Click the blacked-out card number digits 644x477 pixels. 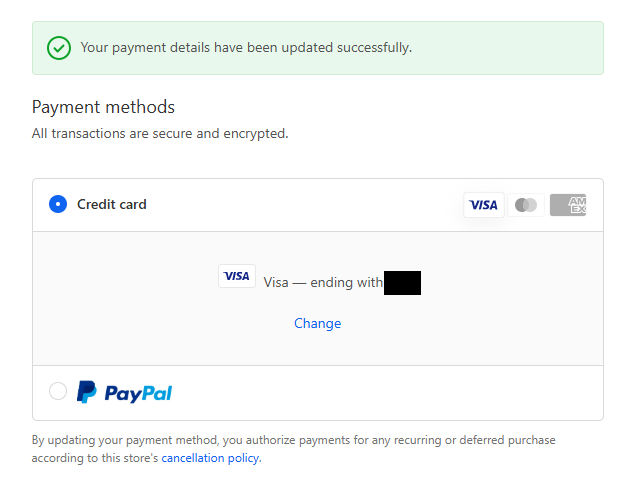point(402,282)
